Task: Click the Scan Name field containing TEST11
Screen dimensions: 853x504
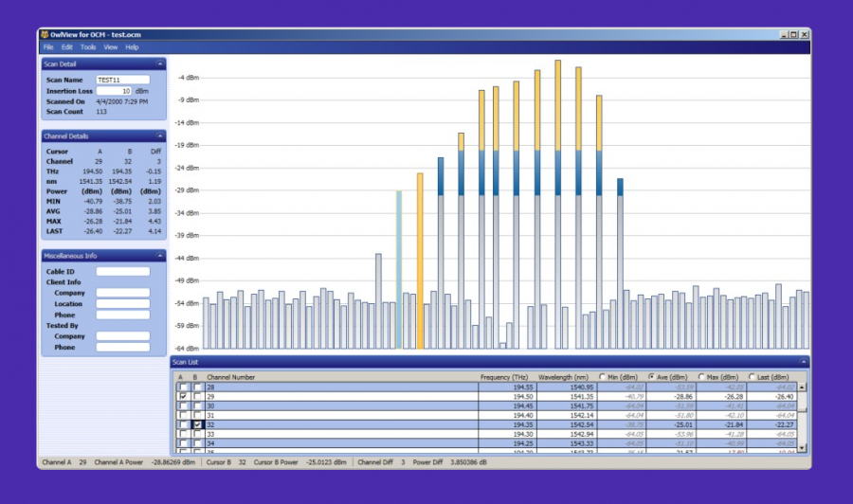Action: point(123,80)
